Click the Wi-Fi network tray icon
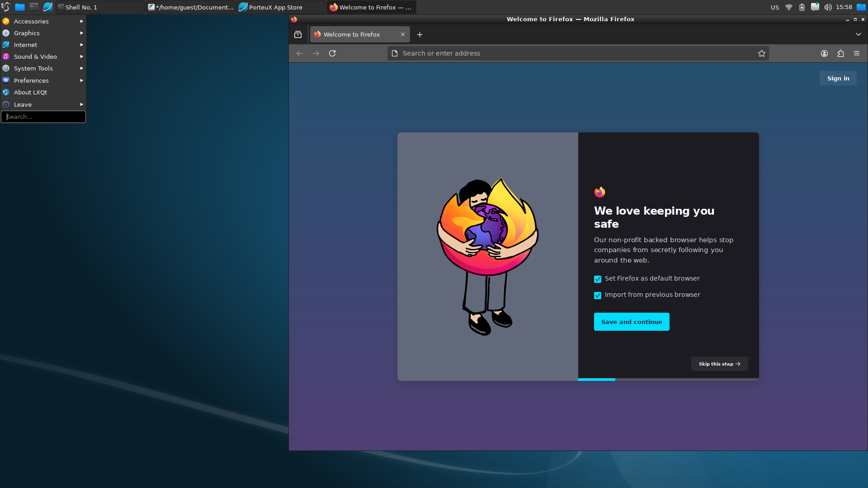The height and width of the screenshot is (488, 868). (789, 7)
